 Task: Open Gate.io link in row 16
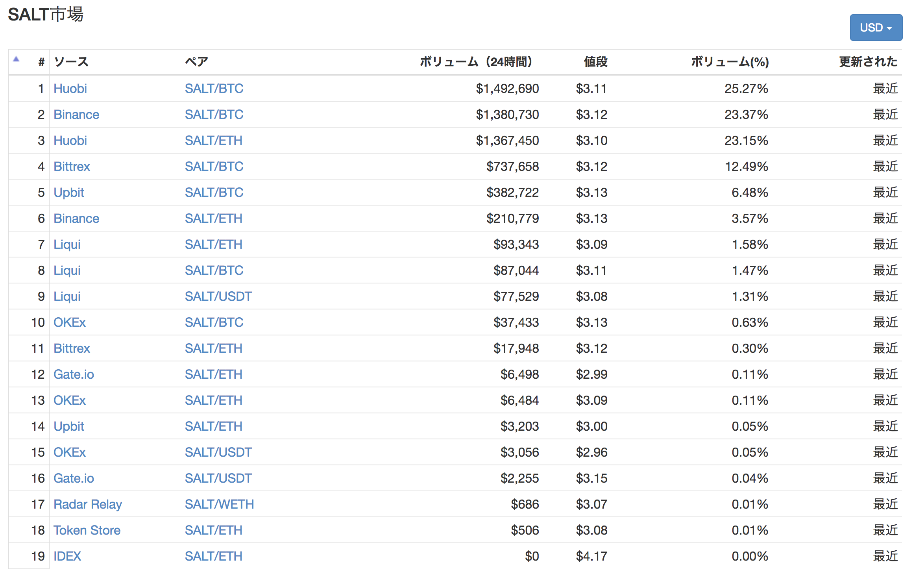click(x=74, y=478)
